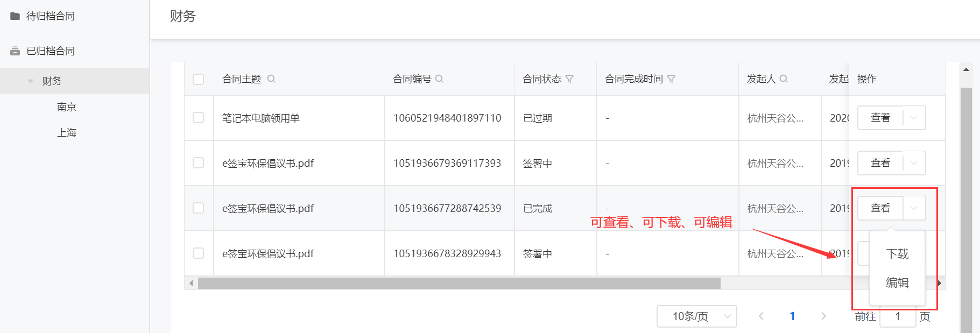Click the 已归档合同 archive icon

point(15,51)
